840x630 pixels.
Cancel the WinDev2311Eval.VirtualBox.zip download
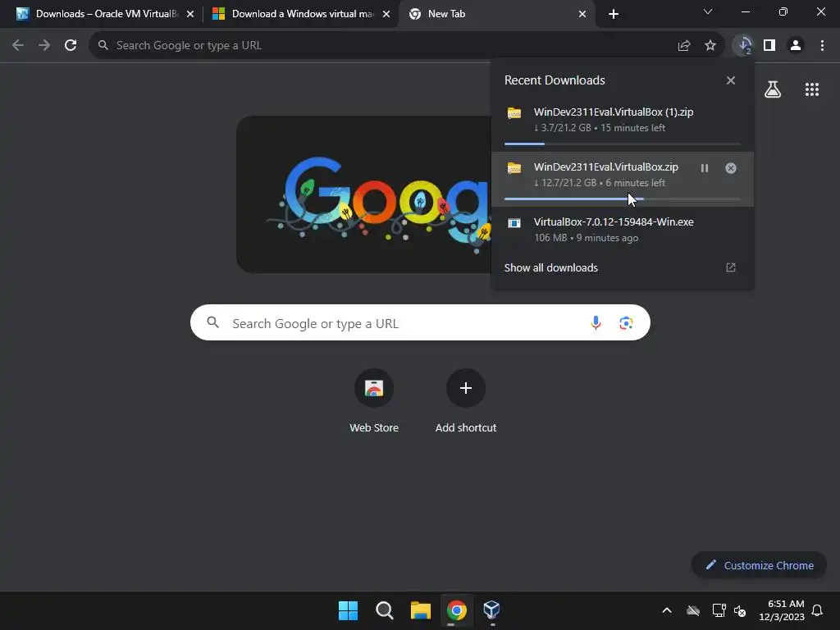pyautogui.click(x=731, y=168)
